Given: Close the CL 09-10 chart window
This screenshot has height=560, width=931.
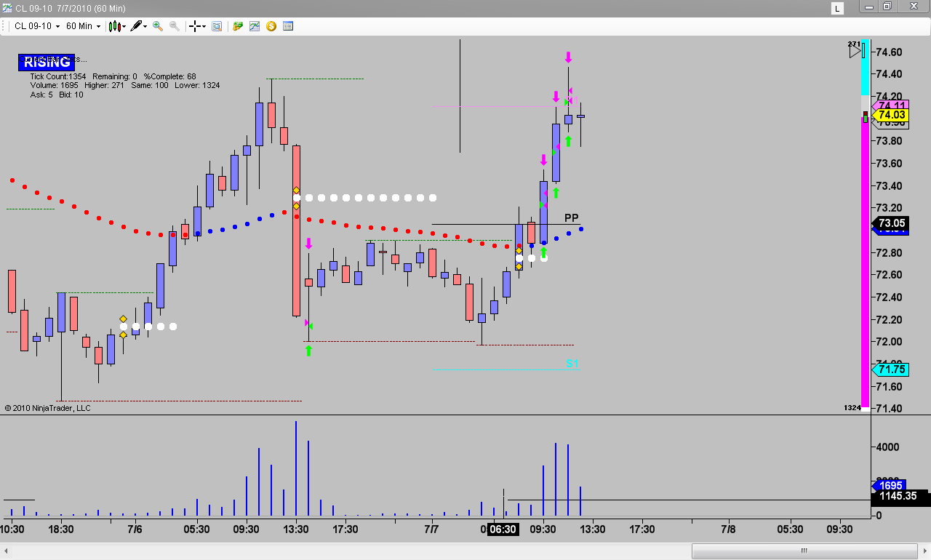Looking at the screenshot, I should click(913, 7).
